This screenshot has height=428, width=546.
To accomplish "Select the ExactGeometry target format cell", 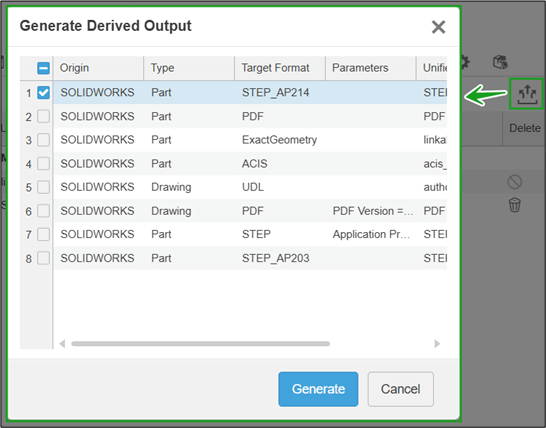I will click(280, 140).
